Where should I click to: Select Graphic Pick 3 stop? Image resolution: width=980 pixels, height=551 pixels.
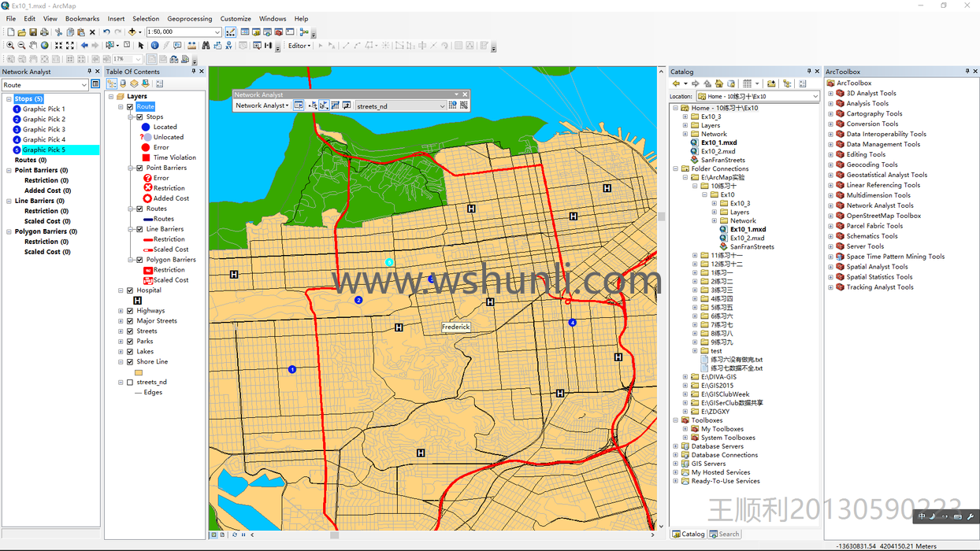click(43, 129)
